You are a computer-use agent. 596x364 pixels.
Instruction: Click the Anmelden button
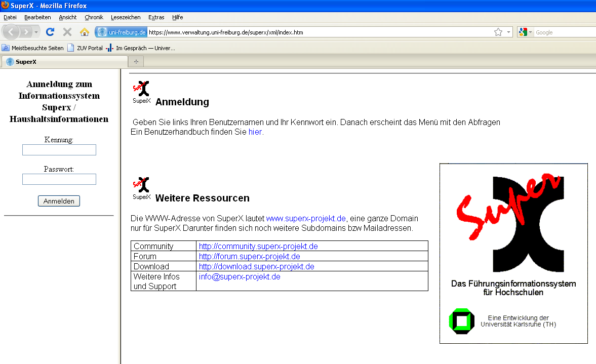(59, 201)
